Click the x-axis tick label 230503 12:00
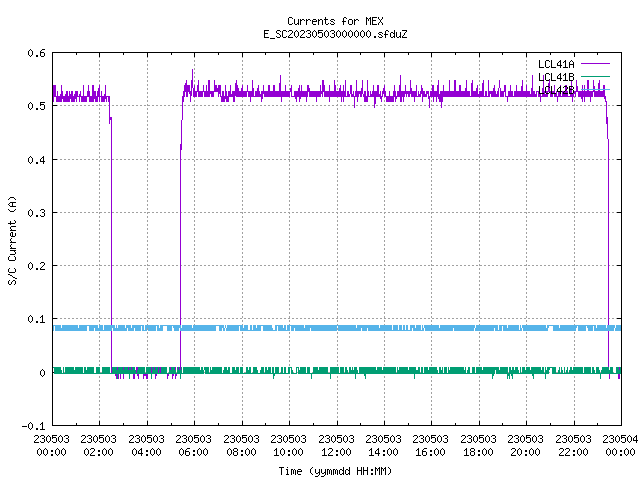This screenshot has width=640, height=480. pyautogui.click(x=336, y=446)
